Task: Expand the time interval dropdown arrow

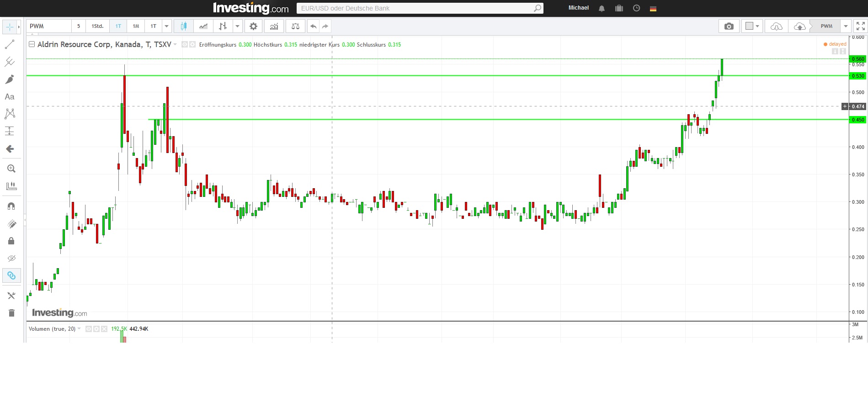Action: click(x=167, y=26)
